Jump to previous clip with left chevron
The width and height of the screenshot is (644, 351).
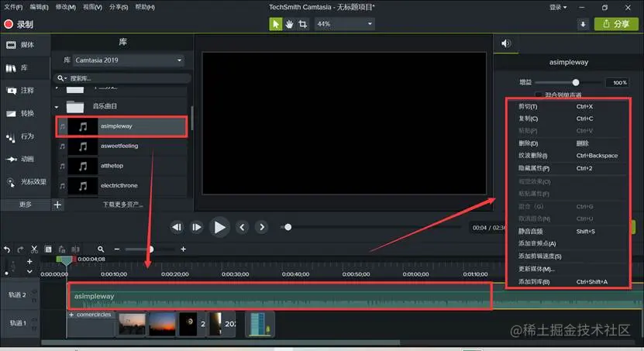click(243, 227)
